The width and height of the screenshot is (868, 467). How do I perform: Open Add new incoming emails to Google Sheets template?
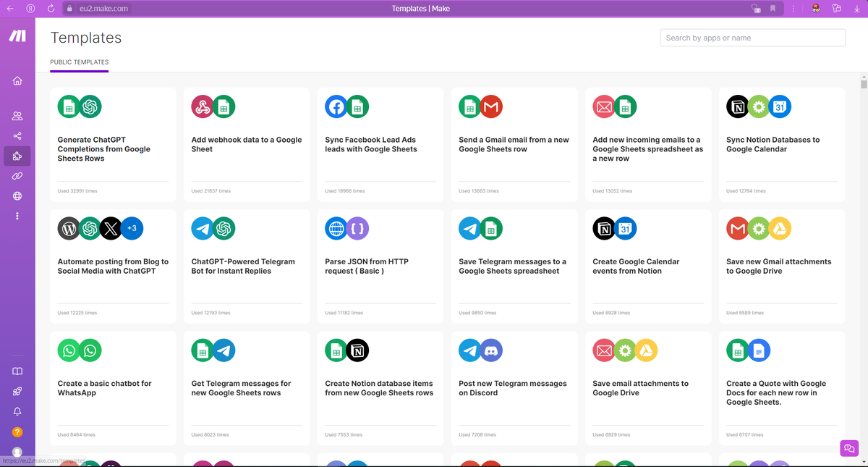pos(648,145)
